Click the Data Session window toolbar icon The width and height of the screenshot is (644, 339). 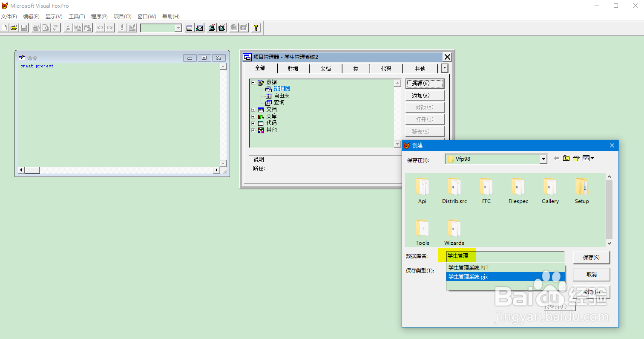tap(199, 28)
